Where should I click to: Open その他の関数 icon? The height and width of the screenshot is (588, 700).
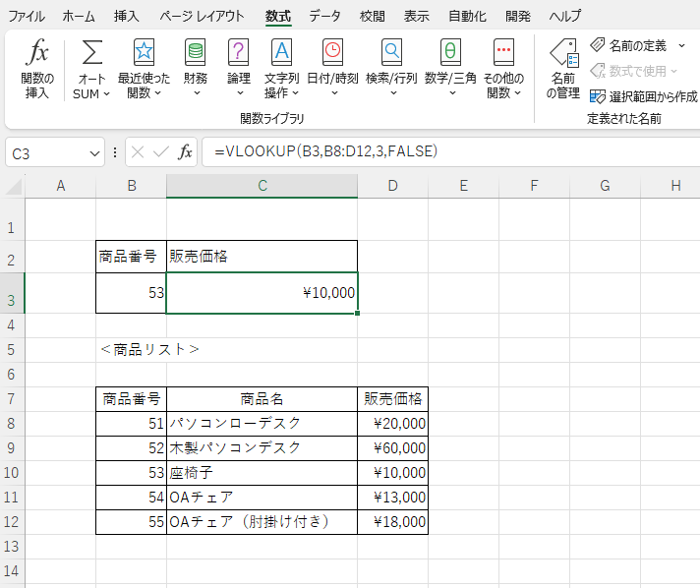click(x=503, y=52)
